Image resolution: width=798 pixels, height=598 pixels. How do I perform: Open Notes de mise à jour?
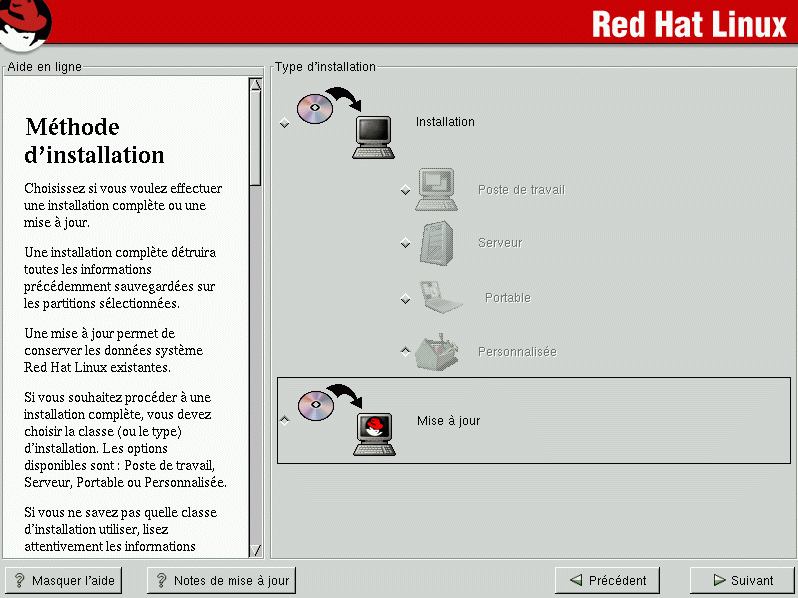[221, 580]
